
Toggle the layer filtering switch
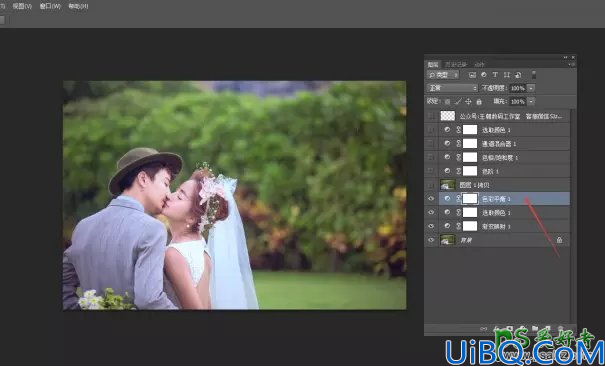[534, 74]
